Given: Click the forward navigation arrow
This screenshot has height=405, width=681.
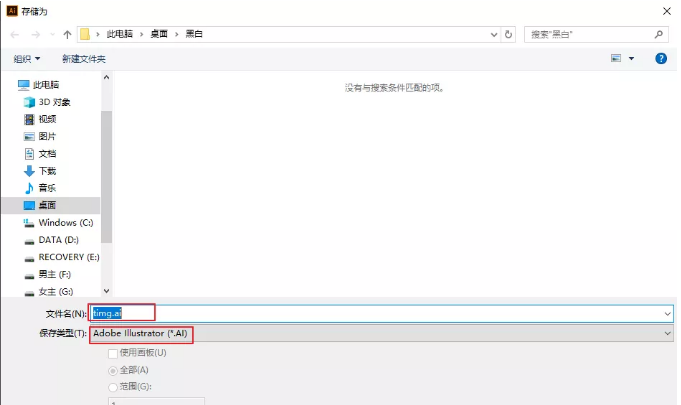Looking at the screenshot, I should pos(36,34).
